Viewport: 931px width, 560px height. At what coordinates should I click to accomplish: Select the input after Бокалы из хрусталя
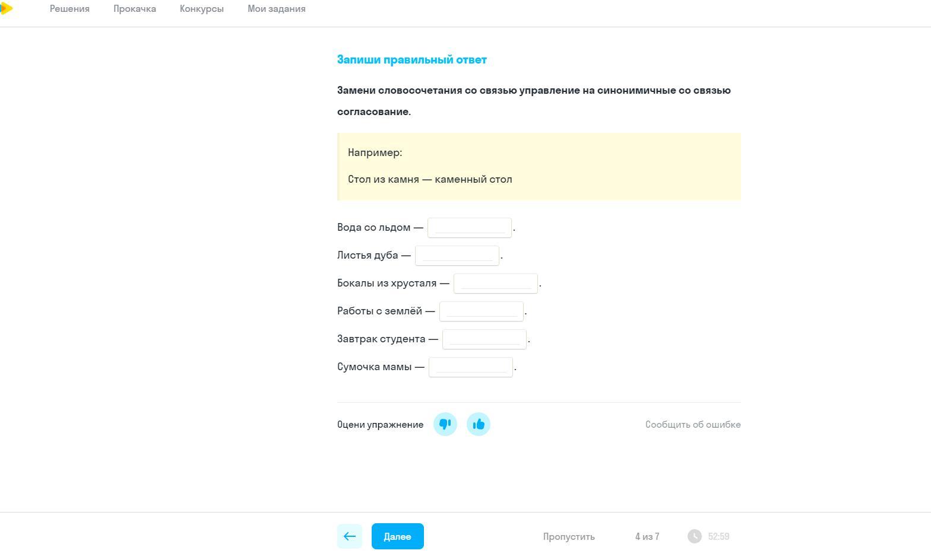(x=496, y=284)
